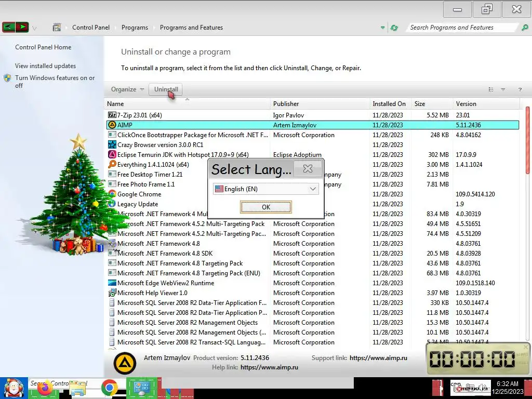532x399 pixels.
Task: Open the Organize menu
Action: pyautogui.click(x=127, y=89)
